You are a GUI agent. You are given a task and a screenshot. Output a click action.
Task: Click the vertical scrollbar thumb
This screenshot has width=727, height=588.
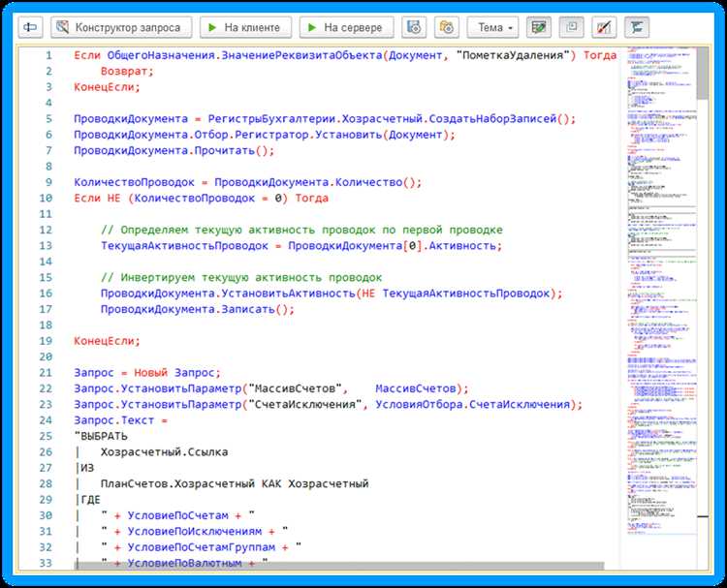point(703,73)
